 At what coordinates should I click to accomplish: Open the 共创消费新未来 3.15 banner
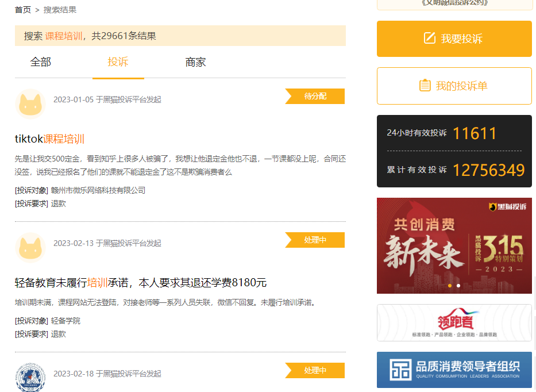coord(454,245)
